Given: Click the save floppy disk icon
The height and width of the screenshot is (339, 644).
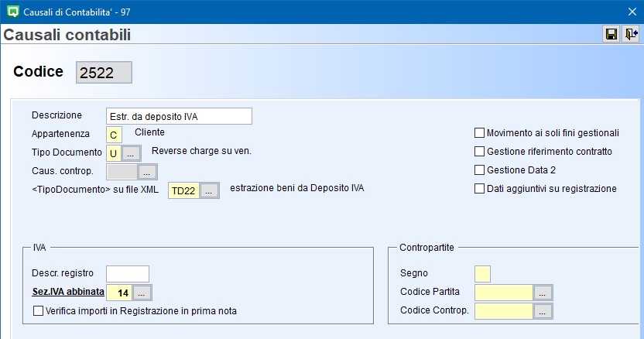Looking at the screenshot, I should [x=611, y=34].
